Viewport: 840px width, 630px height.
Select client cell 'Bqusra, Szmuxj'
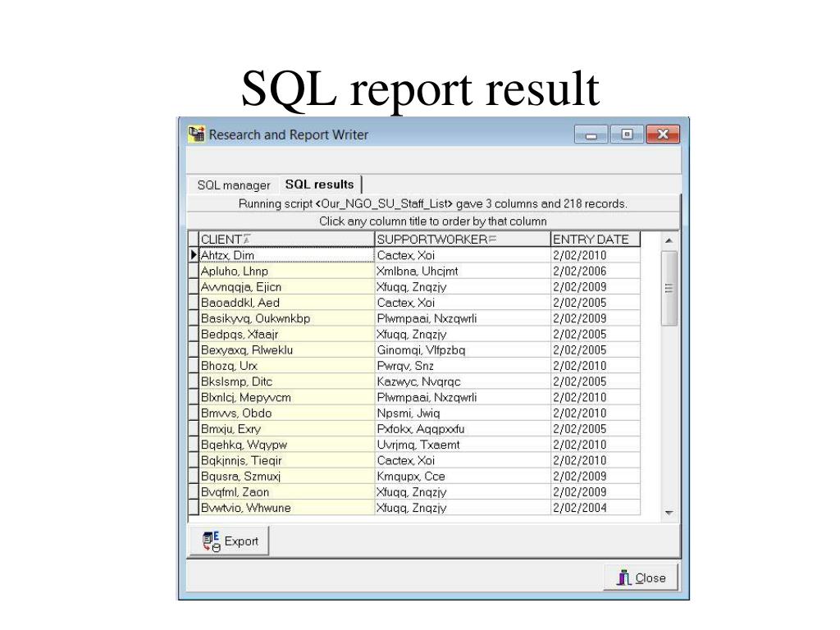pyautogui.click(x=286, y=477)
